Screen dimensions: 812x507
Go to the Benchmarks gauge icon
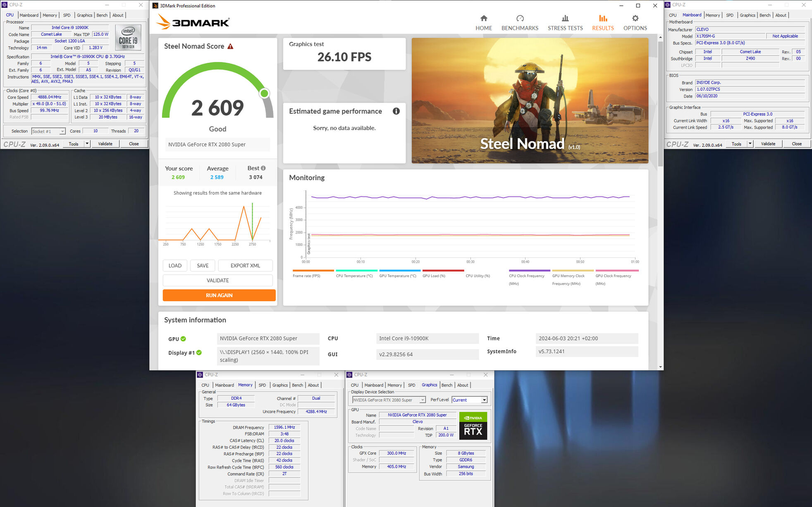click(520, 19)
